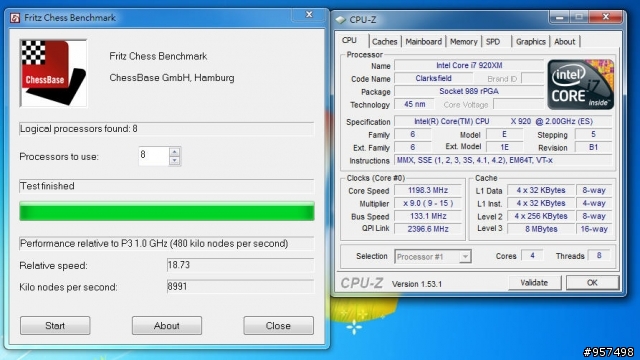Click the Level 3 associativity 16-way

pos(594,229)
